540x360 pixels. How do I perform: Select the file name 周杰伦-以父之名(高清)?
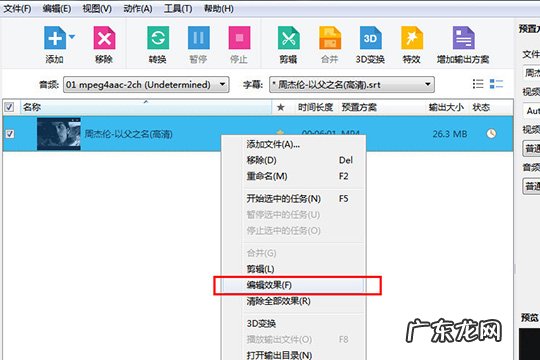click(128, 134)
